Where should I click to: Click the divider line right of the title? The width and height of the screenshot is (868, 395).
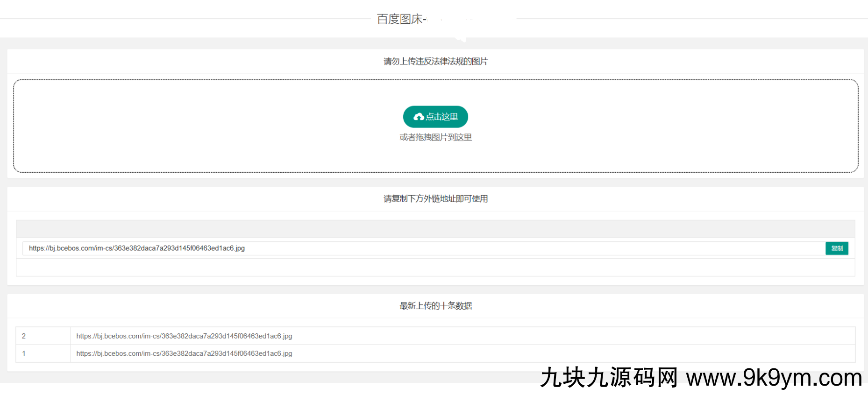(691, 19)
